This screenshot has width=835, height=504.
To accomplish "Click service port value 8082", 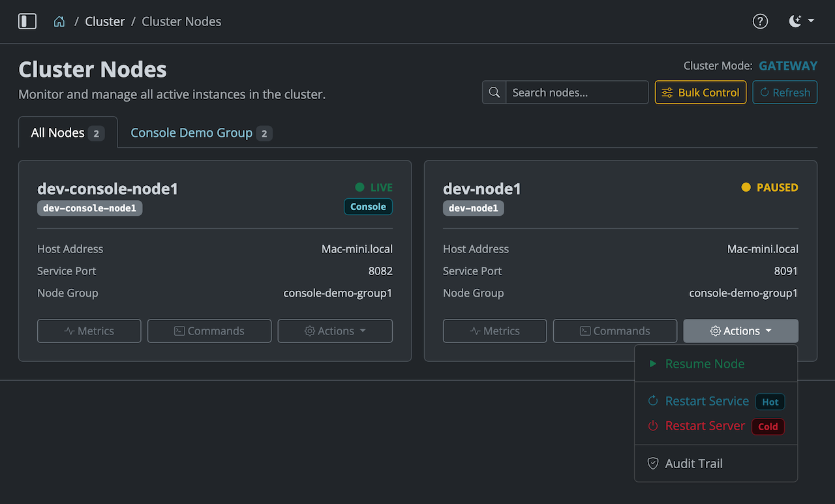I will 380,271.
